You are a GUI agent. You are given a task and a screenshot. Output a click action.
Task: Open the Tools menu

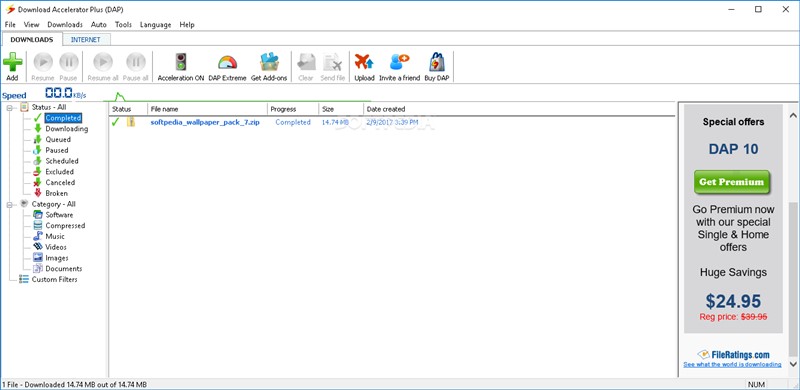(123, 25)
